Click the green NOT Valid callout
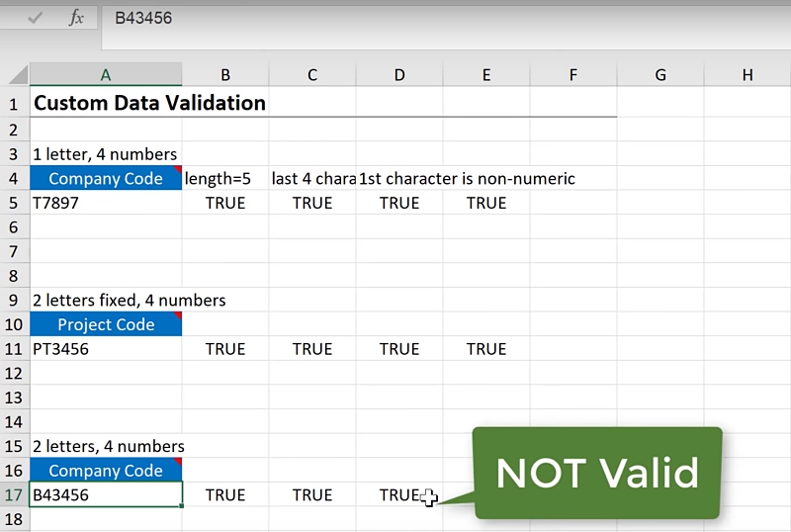 coord(596,474)
